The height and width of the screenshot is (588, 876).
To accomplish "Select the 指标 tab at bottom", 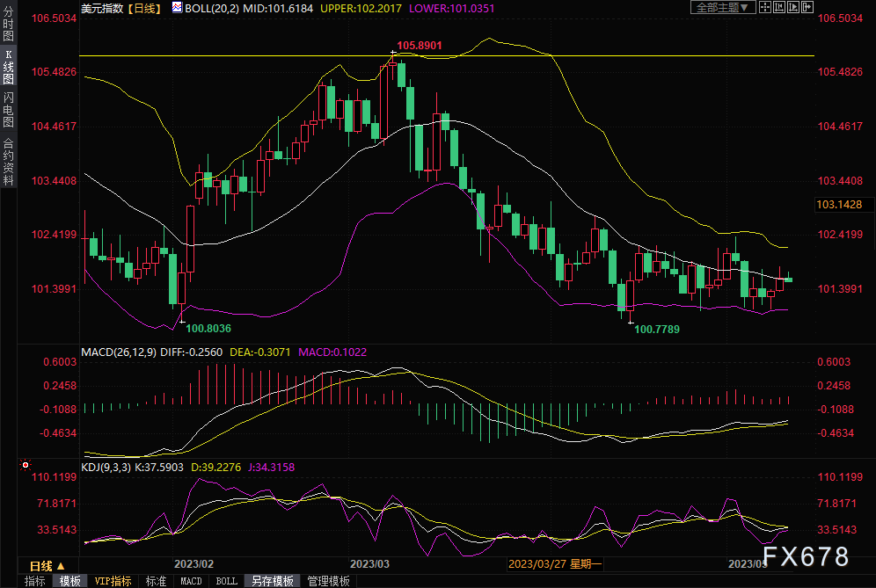I will (34, 581).
